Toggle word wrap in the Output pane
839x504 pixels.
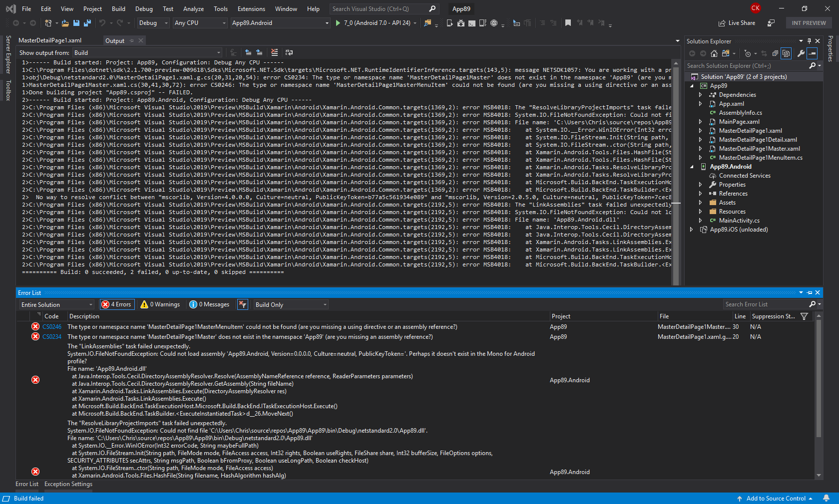[289, 52]
